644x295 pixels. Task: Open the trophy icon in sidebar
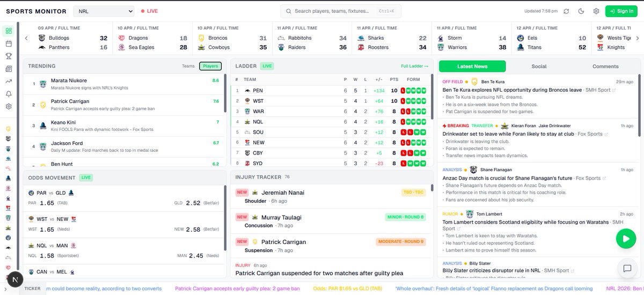point(8,56)
